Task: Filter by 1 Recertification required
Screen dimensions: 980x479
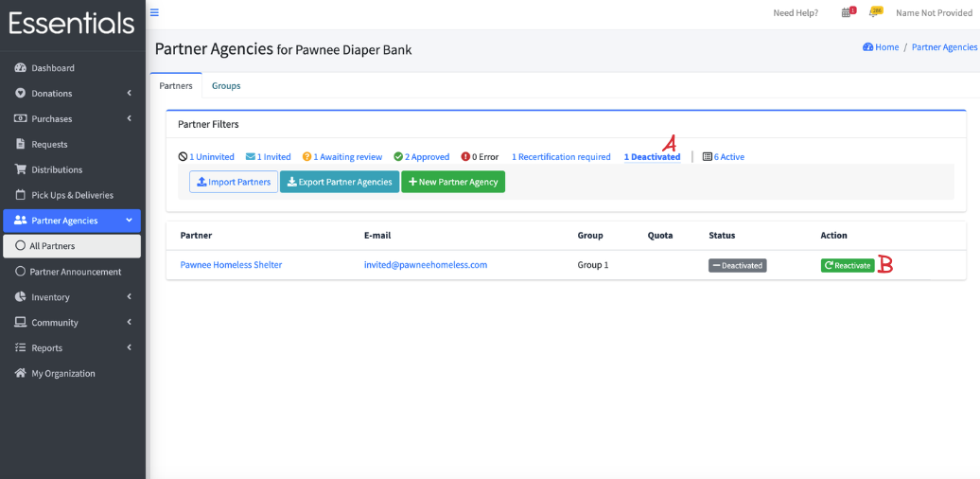Action: pos(561,157)
